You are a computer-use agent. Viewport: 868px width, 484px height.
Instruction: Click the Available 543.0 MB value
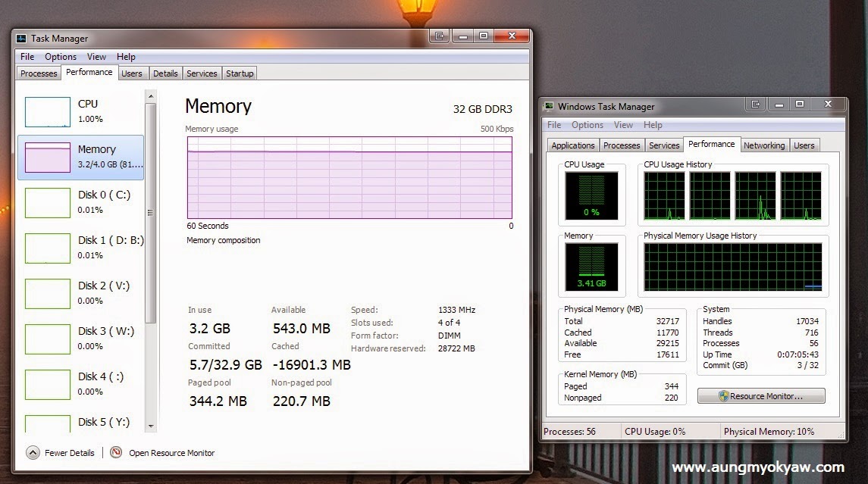[302, 329]
